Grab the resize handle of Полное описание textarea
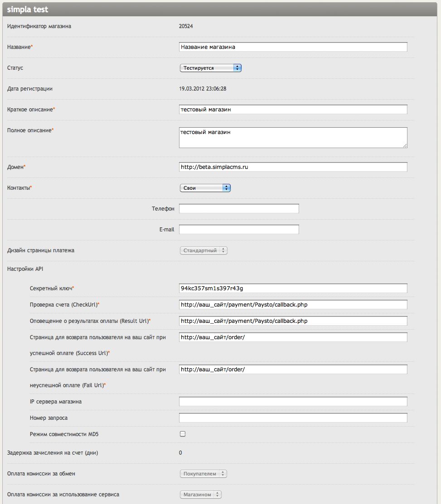 pyautogui.click(x=405, y=145)
